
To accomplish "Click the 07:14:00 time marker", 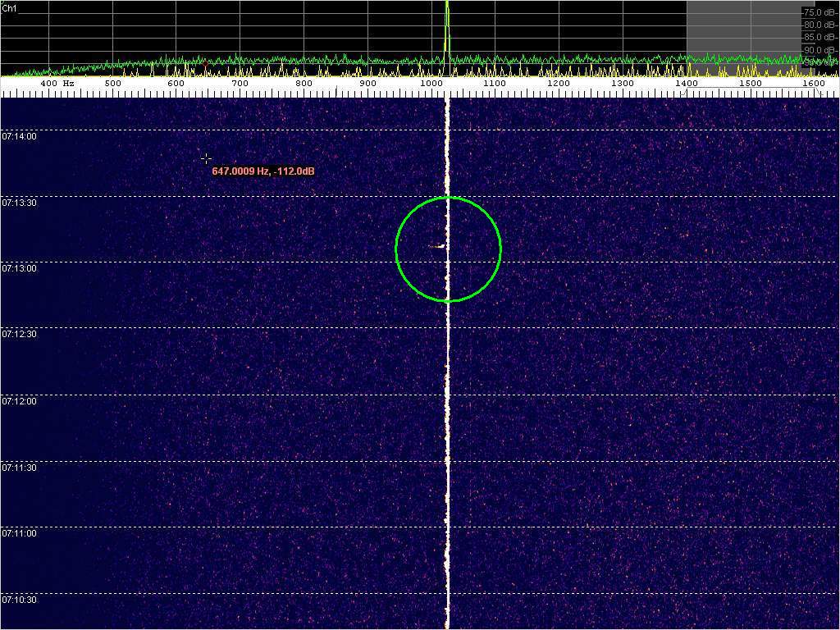I will (x=19, y=136).
